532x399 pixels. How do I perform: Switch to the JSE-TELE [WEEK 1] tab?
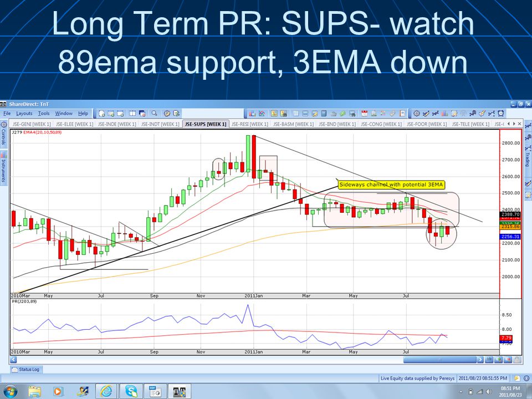470,124
